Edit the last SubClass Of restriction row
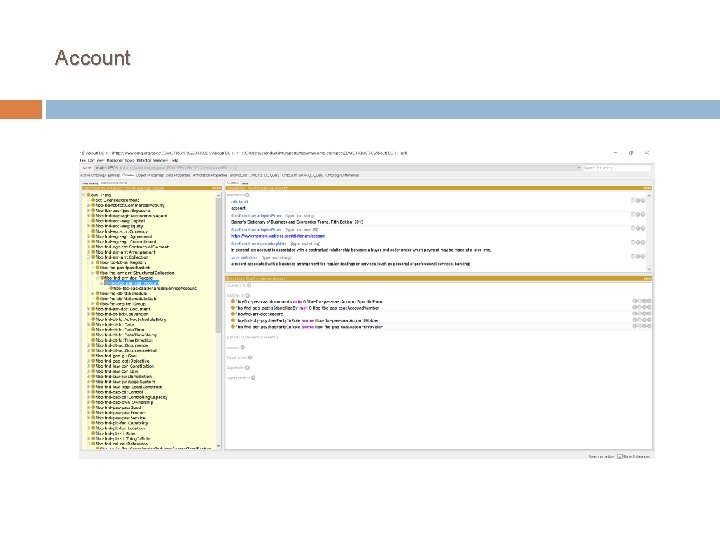Viewport: 720px width, 540px height. tap(649, 326)
